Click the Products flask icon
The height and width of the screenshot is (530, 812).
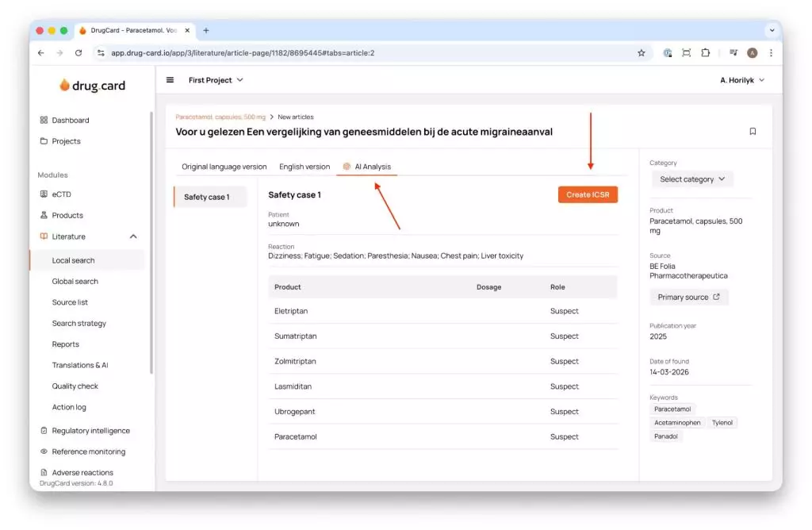coord(44,215)
